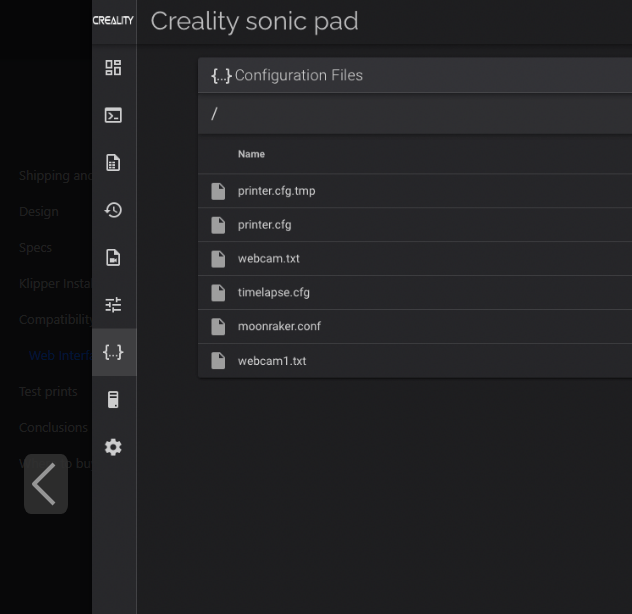The width and height of the screenshot is (632, 614).
Task: Go to Klipper Install section link
Action: (x=56, y=284)
